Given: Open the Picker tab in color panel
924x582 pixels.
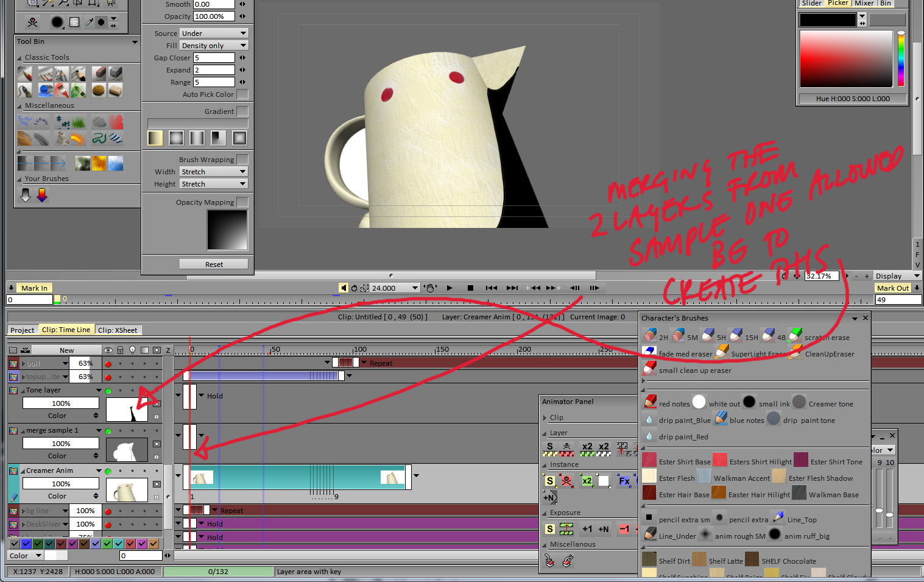Looking at the screenshot, I should click(x=838, y=3).
